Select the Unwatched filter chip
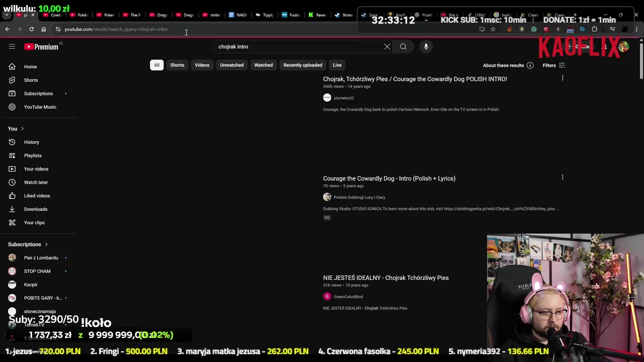 (231, 65)
